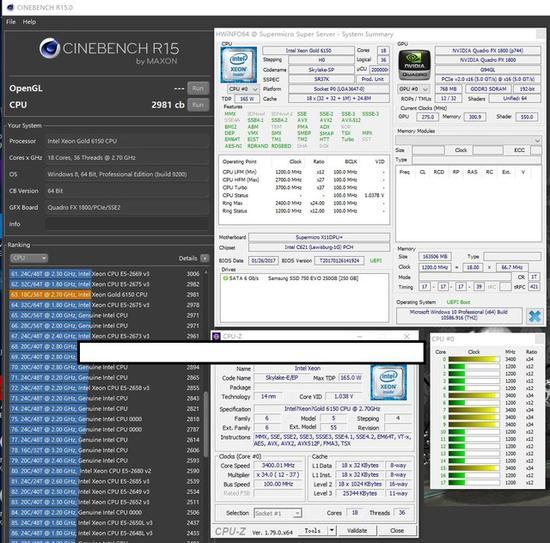This screenshot has width=550, height=543.
Task: Click the UEFI Boot label in HWiNFO
Action: coord(458,302)
